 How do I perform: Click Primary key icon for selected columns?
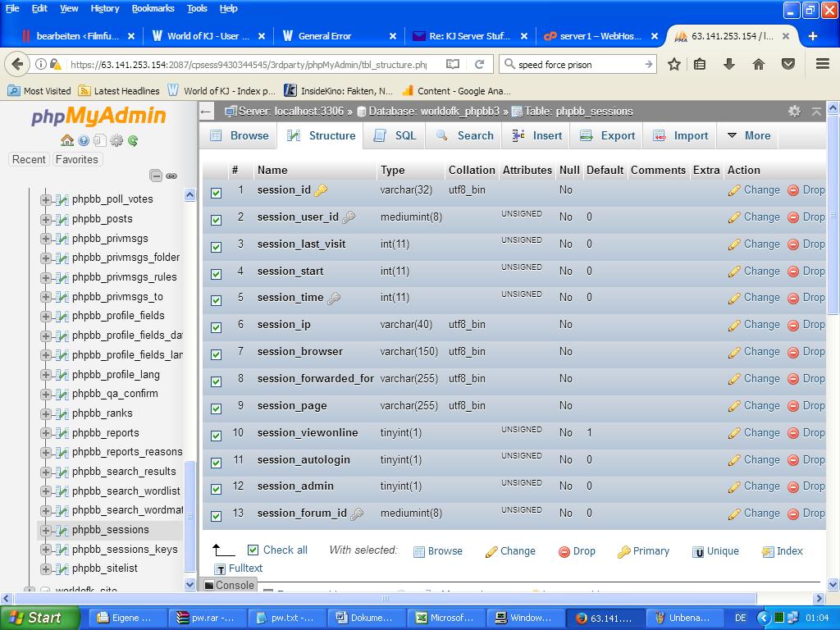[643, 551]
